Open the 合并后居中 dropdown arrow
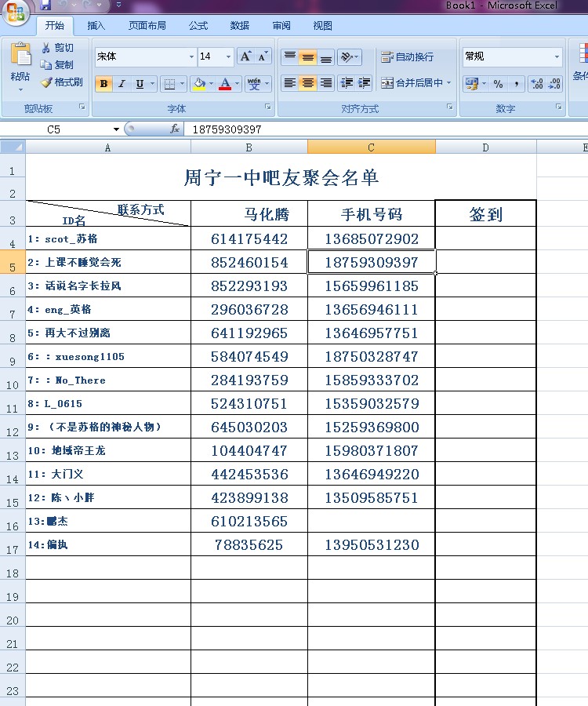 [449, 83]
